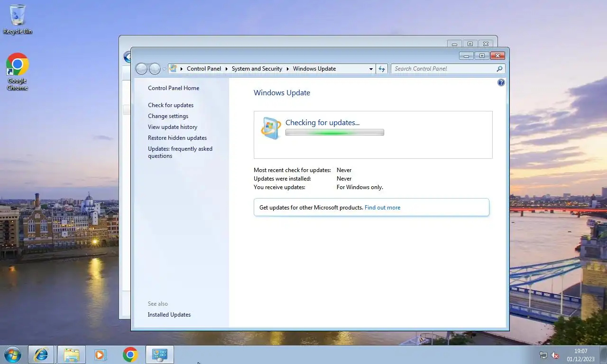The image size is (607, 364).
Task: Click the Windows Update shield icon
Action: tap(271, 128)
